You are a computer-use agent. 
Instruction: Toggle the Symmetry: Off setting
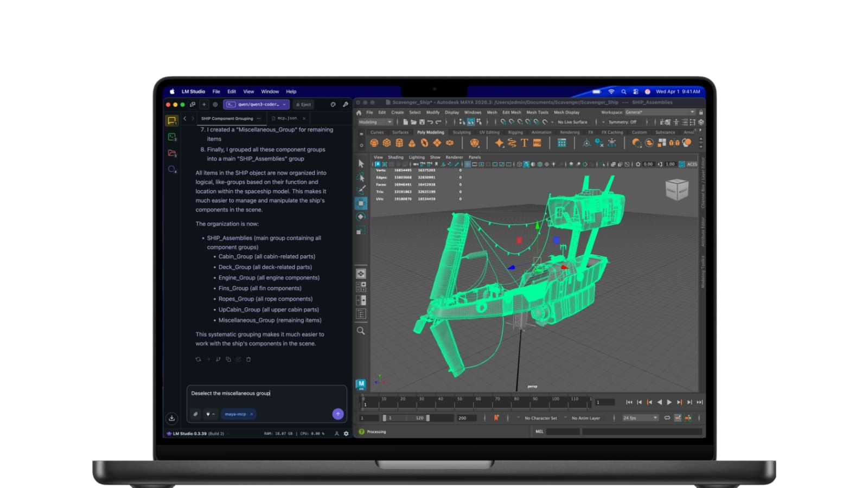(622, 122)
